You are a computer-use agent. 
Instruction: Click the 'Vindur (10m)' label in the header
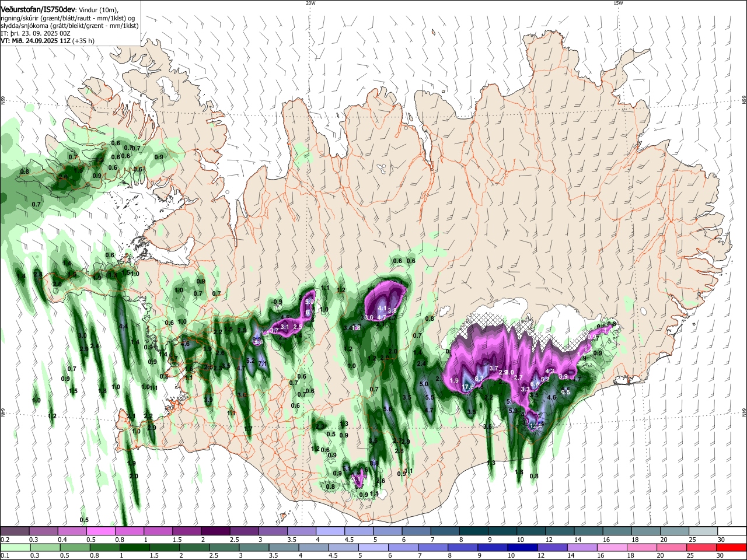pos(99,10)
